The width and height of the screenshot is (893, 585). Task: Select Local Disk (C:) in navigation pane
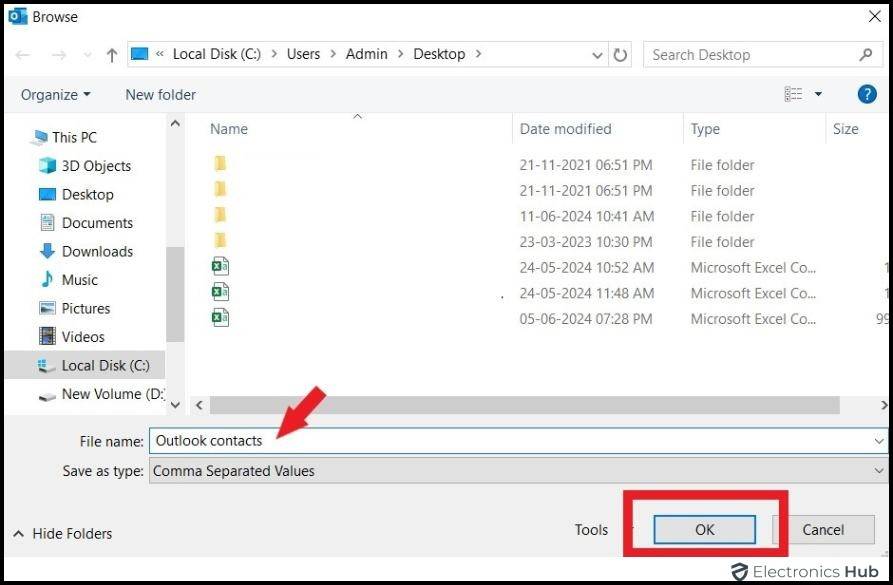pos(85,365)
